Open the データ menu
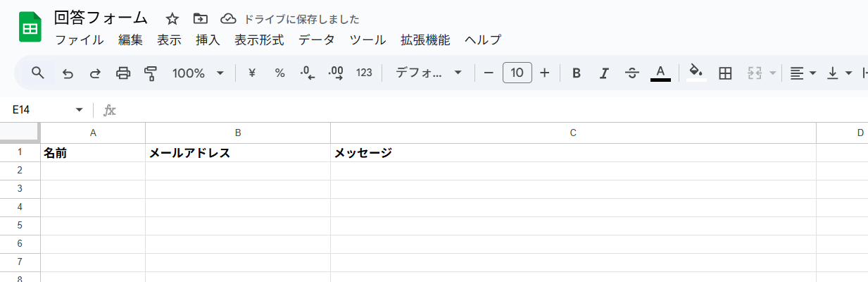 pyautogui.click(x=317, y=40)
